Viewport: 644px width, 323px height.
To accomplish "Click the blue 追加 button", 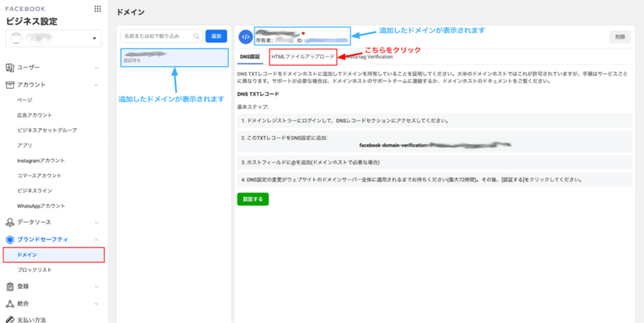I will (216, 36).
